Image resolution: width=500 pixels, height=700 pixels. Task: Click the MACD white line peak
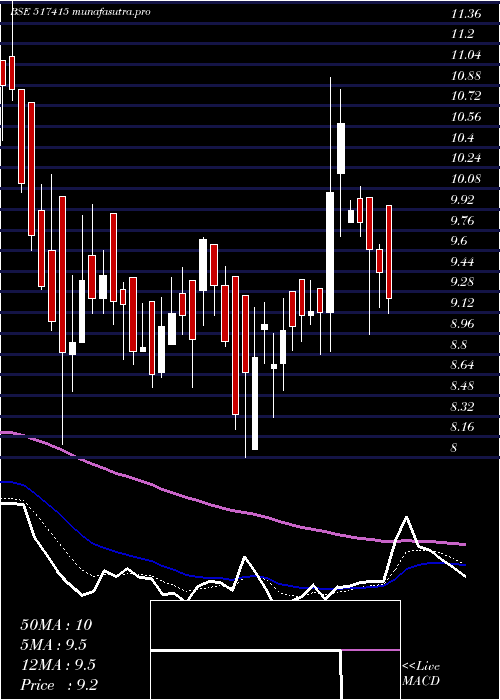pyautogui.click(x=406, y=517)
